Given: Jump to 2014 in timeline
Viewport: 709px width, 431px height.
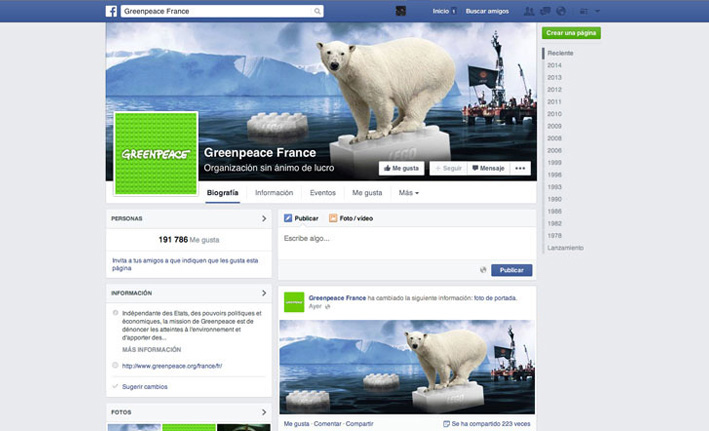Looking at the screenshot, I should tap(554, 65).
